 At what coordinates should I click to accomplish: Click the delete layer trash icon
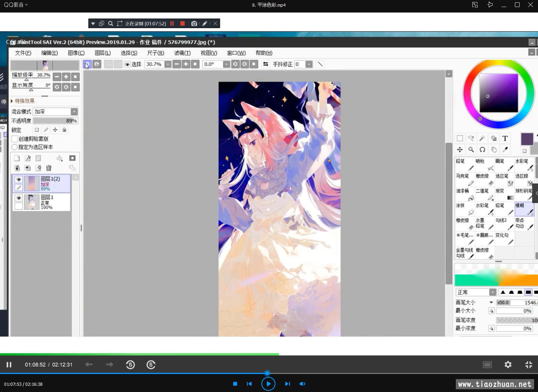point(49,168)
